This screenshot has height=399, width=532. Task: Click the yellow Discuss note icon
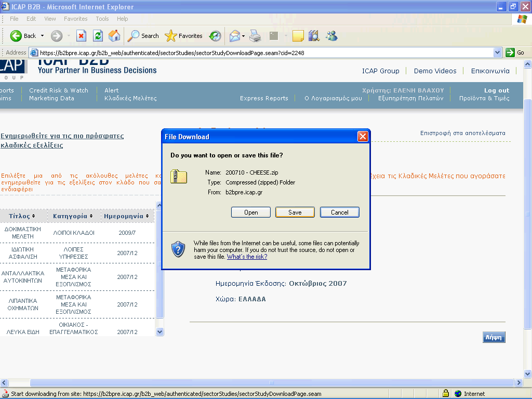(298, 36)
